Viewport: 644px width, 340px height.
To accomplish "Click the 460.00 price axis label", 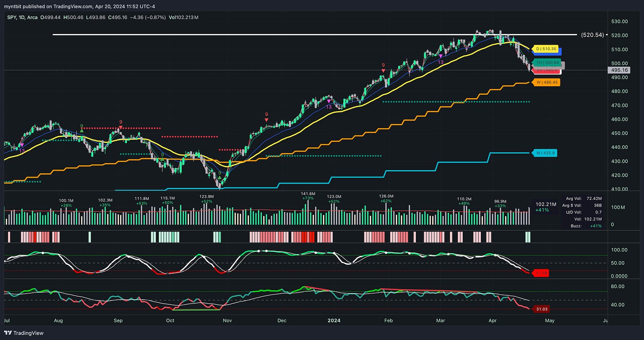I will tap(619, 119).
